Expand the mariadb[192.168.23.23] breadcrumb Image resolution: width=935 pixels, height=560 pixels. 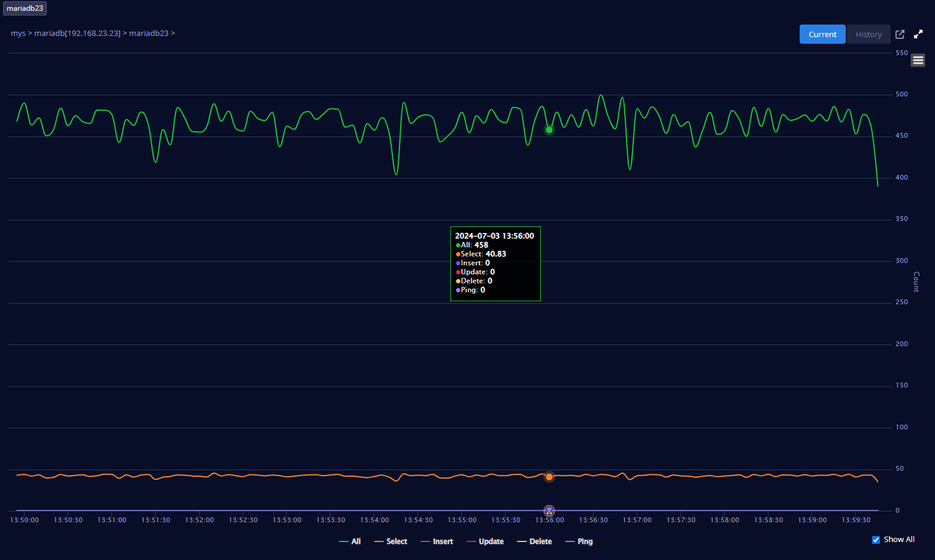point(77,34)
